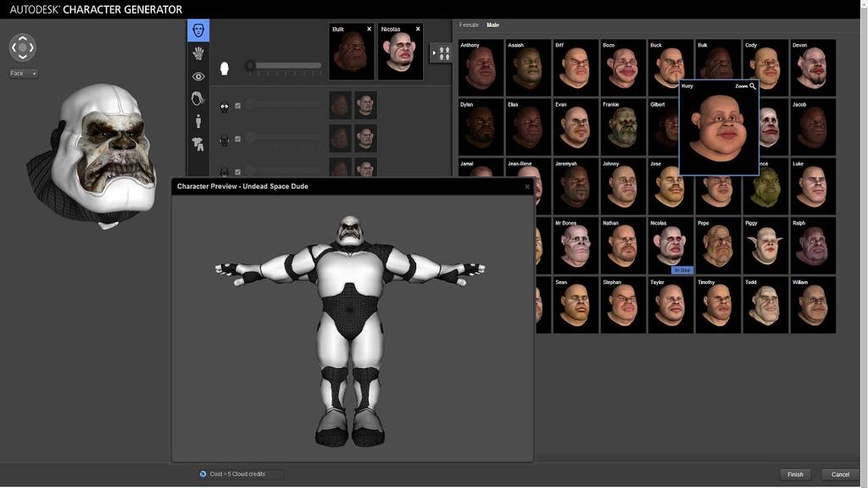This screenshot has width=868, height=488.
Task: Click the Undead Space Dude body preview
Action: tap(350, 331)
